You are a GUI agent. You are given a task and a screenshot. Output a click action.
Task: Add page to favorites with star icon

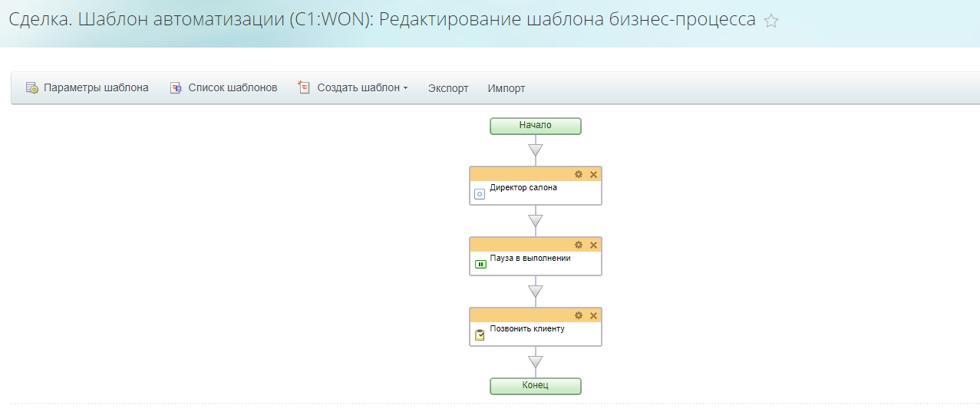click(771, 21)
